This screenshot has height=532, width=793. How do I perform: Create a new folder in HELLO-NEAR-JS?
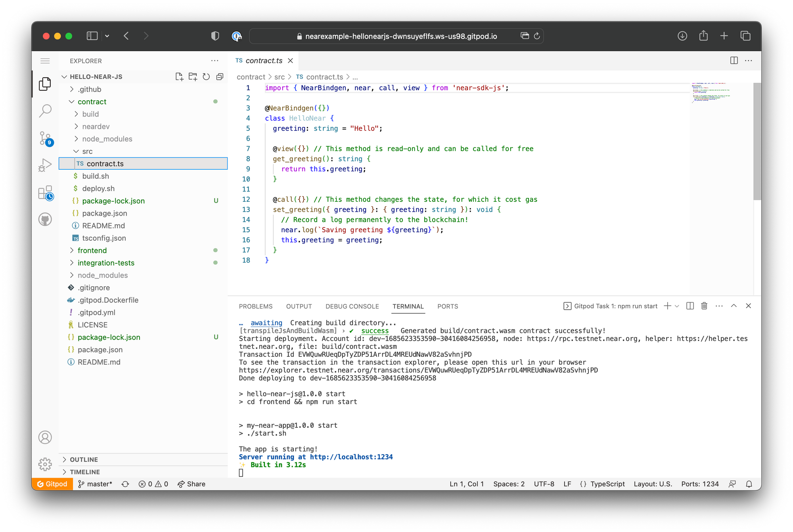[x=193, y=77]
